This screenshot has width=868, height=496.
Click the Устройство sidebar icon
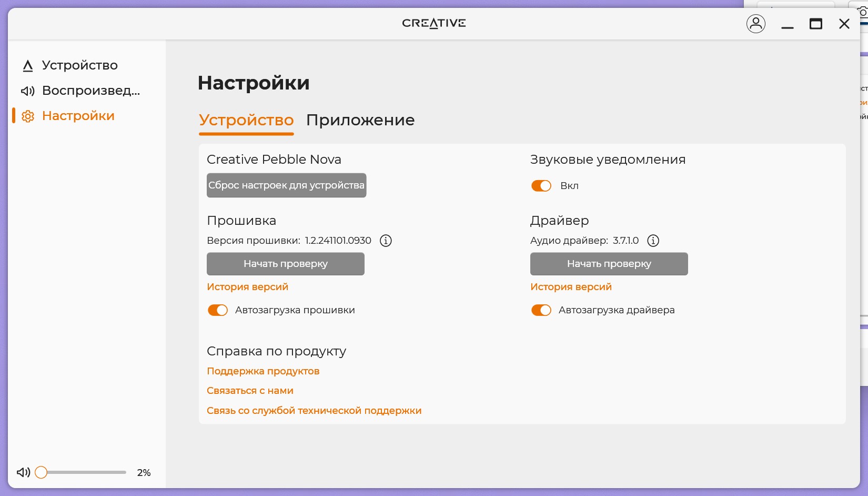(x=28, y=65)
